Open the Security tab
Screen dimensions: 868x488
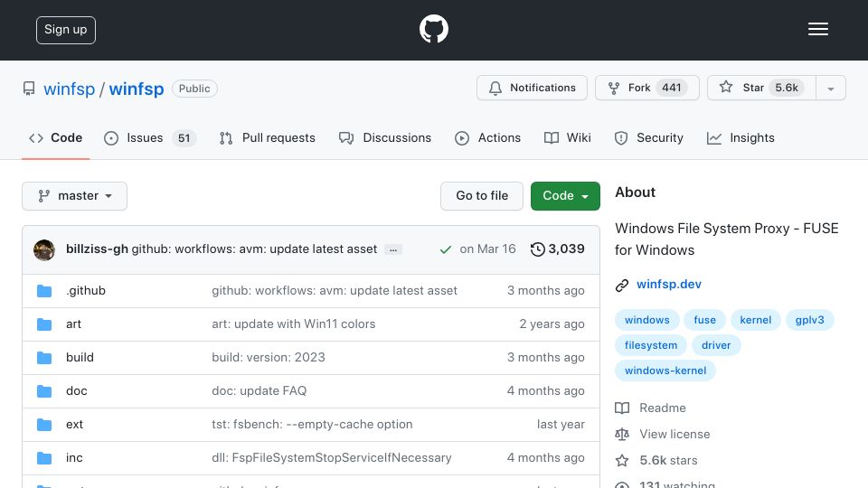point(649,137)
